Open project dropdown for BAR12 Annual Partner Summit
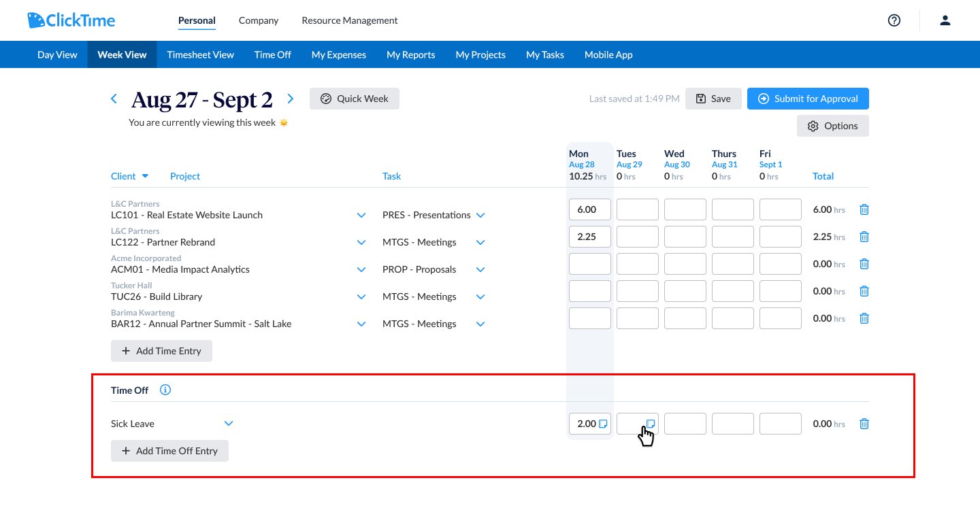The width and height of the screenshot is (980, 508). point(362,324)
